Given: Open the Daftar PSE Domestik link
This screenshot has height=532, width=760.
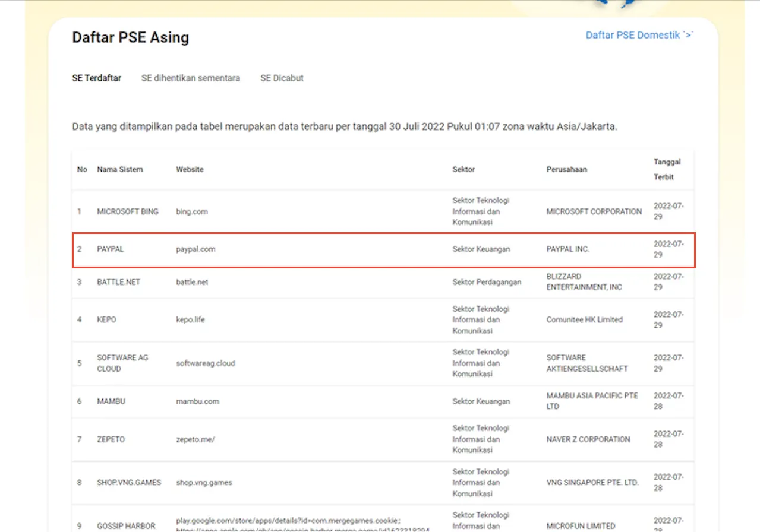Looking at the screenshot, I should click(639, 35).
